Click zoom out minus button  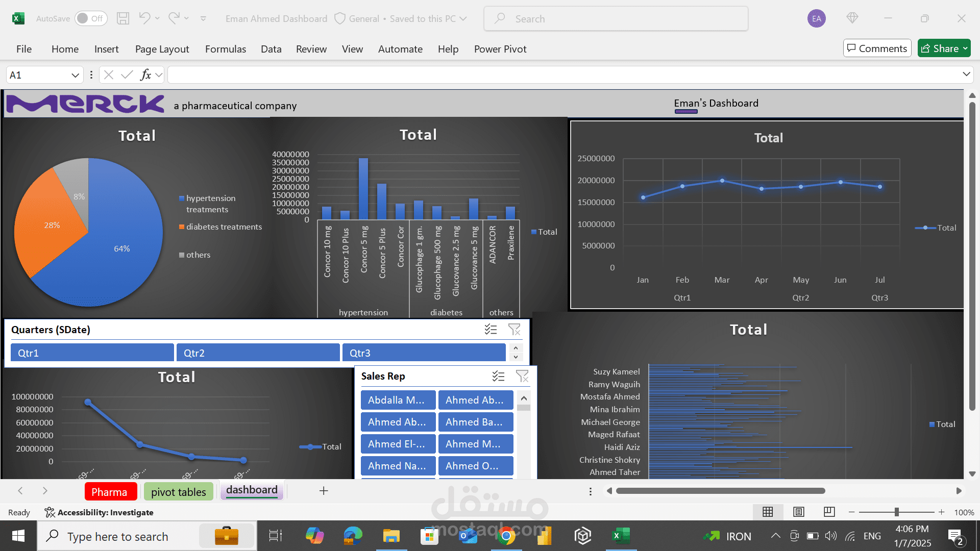pyautogui.click(x=851, y=512)
